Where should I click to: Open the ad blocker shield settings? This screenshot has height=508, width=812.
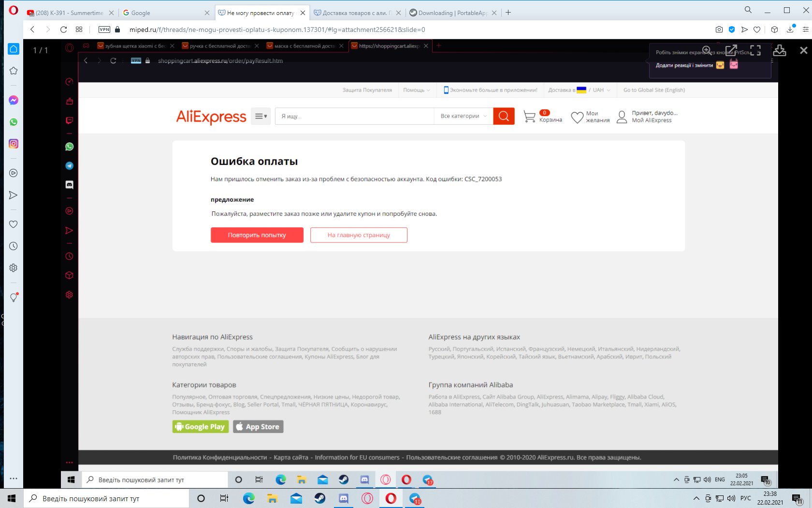click(732, 30)
